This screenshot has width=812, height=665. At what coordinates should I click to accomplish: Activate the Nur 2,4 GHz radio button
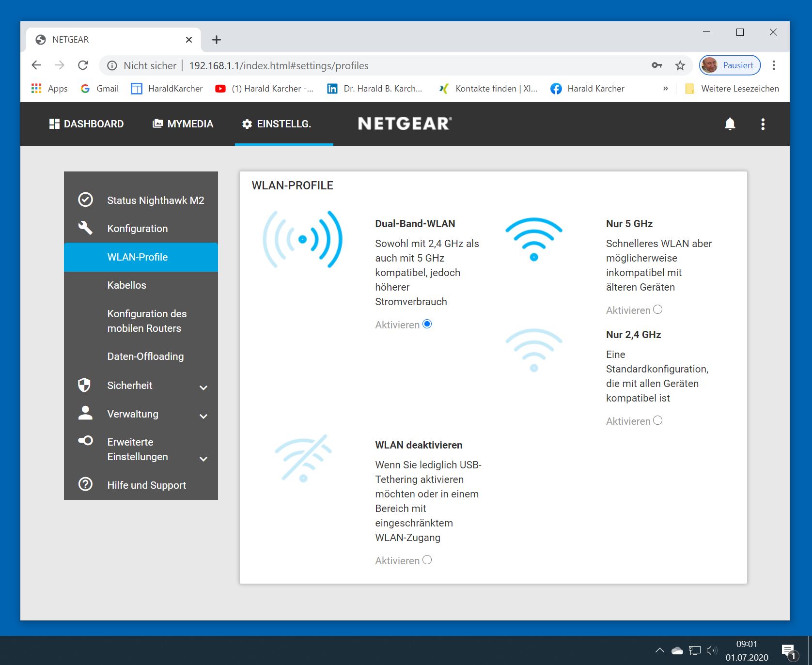click(x=657, y=420)
